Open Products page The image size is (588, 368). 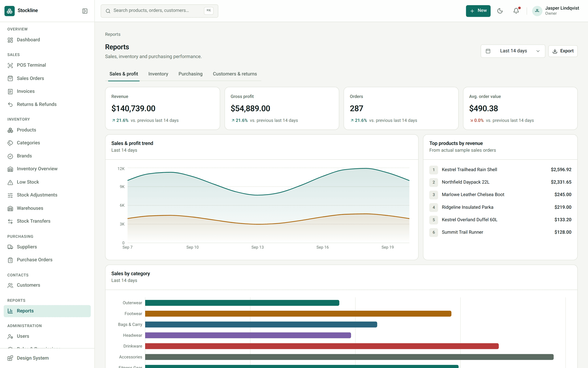click(x=47, y=130)
